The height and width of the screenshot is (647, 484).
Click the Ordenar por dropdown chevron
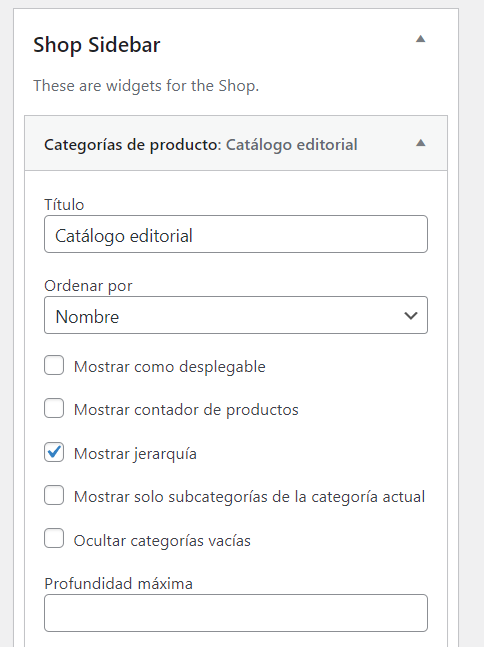click(411, 316)
